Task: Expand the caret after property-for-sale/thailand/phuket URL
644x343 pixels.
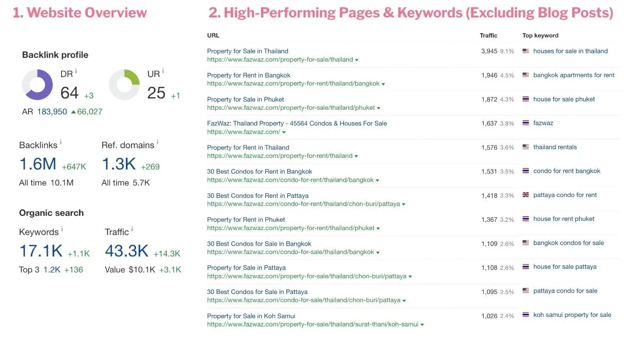Action: point(378,108)
